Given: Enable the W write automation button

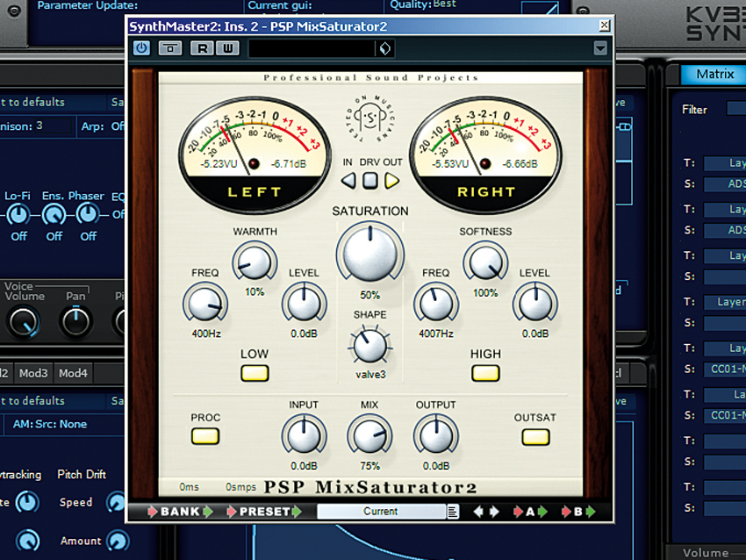Looking at the screenshot, I should pos(228,48).
